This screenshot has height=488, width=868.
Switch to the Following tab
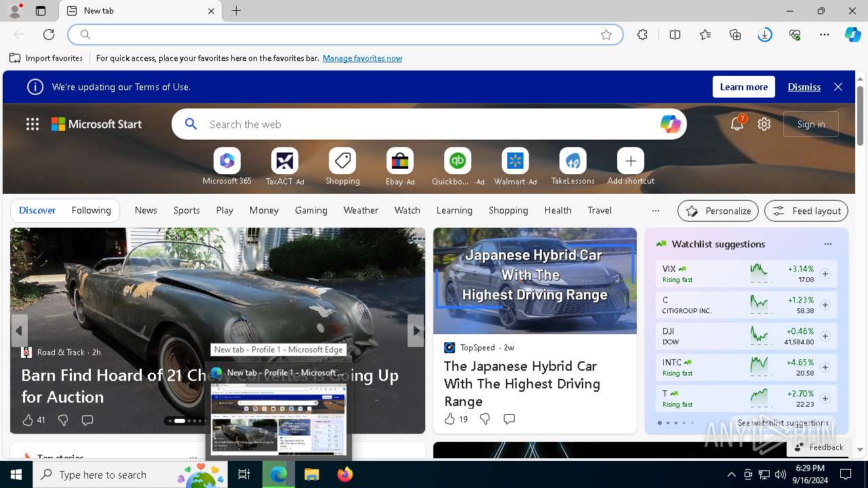[x=91, y=211]
